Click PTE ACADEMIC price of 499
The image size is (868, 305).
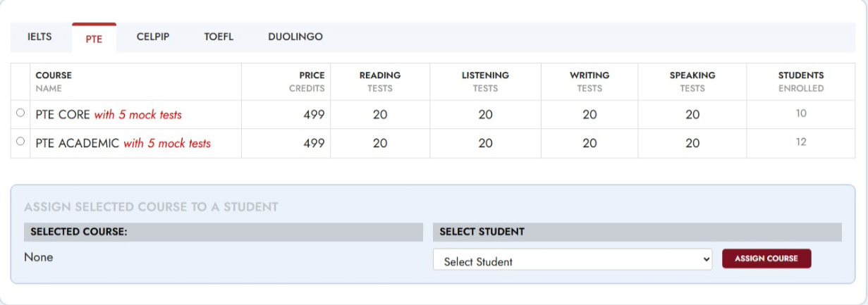pyautogui.click(x=314, y=143)
